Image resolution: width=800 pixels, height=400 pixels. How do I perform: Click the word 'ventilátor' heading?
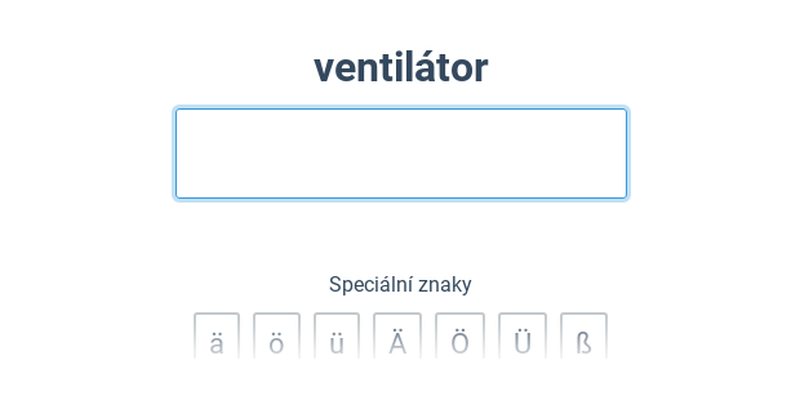coord(400,67)
